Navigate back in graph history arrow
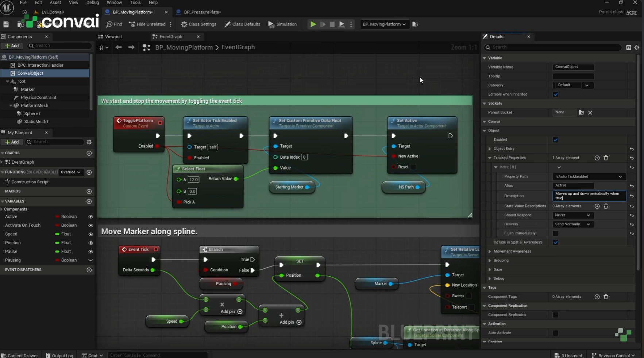Viewport: 644px width, 358px height. [119, 47]
